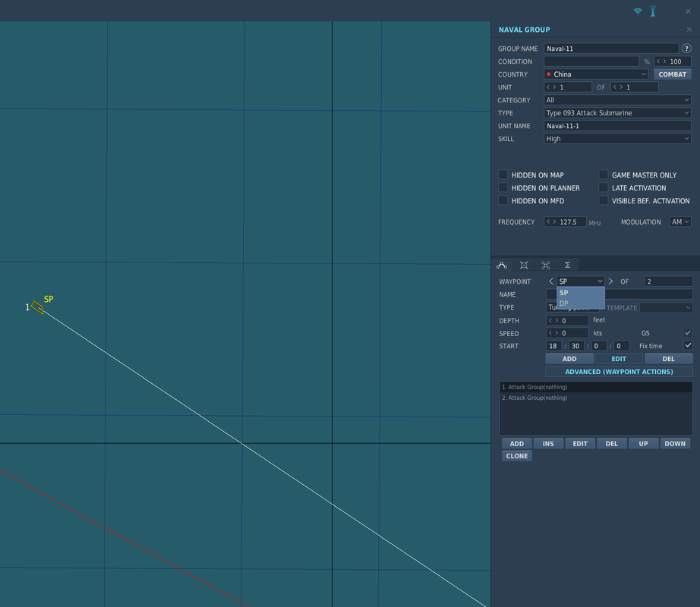Click waypoint EDIT button
The height and width of the screenshot is (607, 700).
[x=619, y=359]
